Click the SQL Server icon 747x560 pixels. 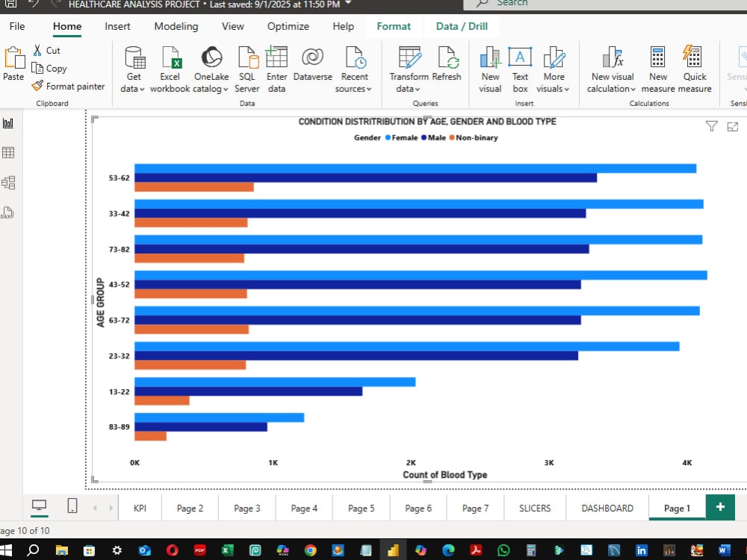pos(248,57)
